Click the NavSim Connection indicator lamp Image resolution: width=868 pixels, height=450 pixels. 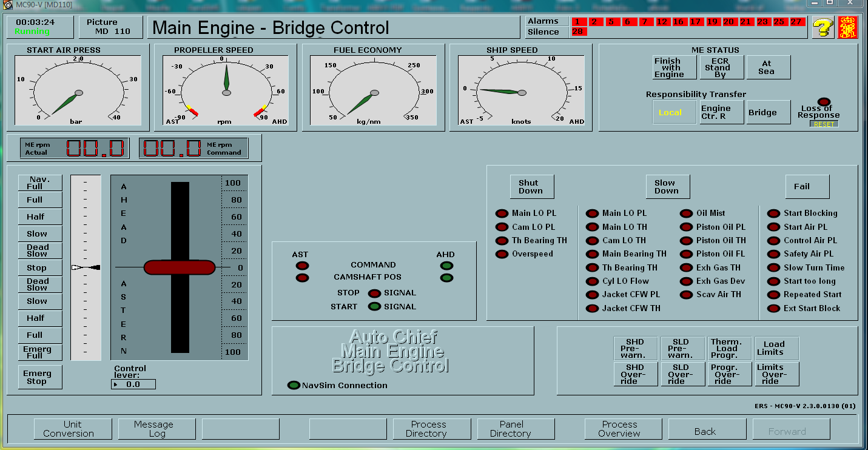click(294, 385)
